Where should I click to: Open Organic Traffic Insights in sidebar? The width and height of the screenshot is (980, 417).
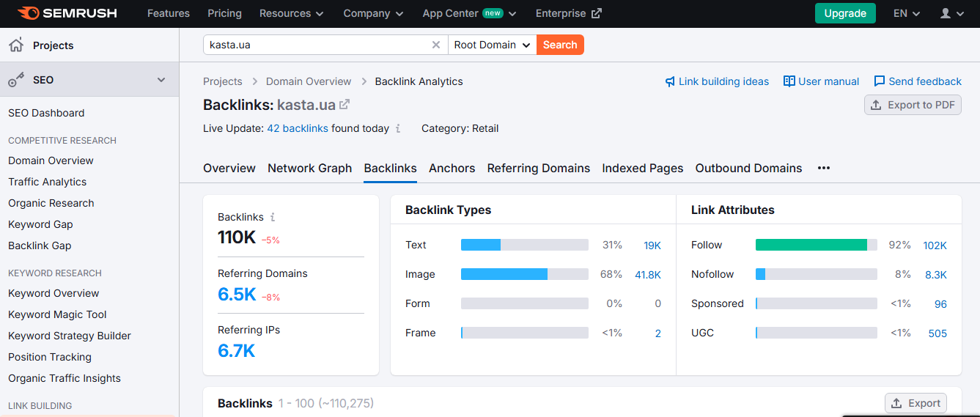(65, 378)
